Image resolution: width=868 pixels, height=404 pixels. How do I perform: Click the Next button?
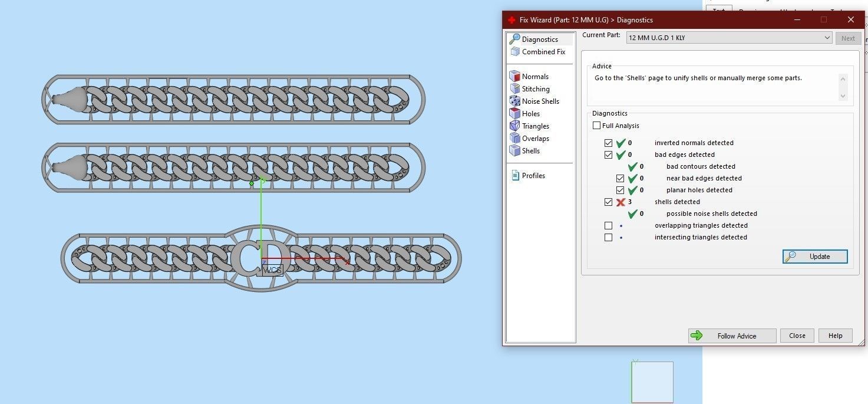point(848,38)
